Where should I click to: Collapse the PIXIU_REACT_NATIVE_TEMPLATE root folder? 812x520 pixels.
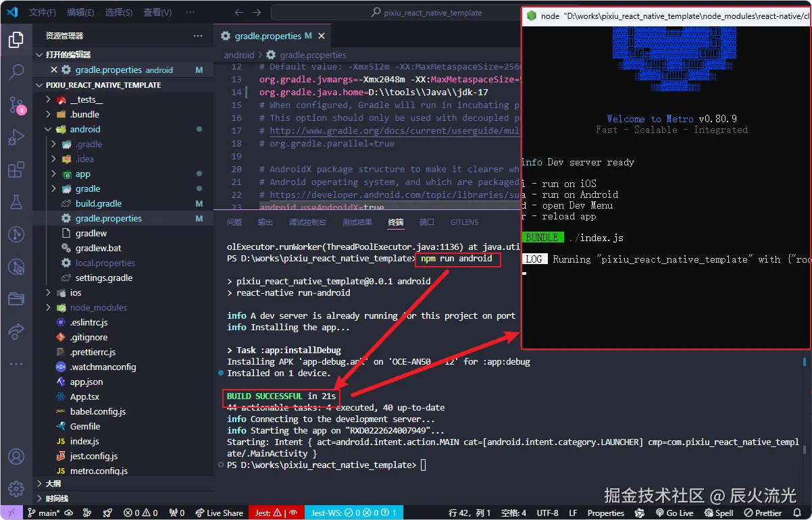(x=123, y=85)
